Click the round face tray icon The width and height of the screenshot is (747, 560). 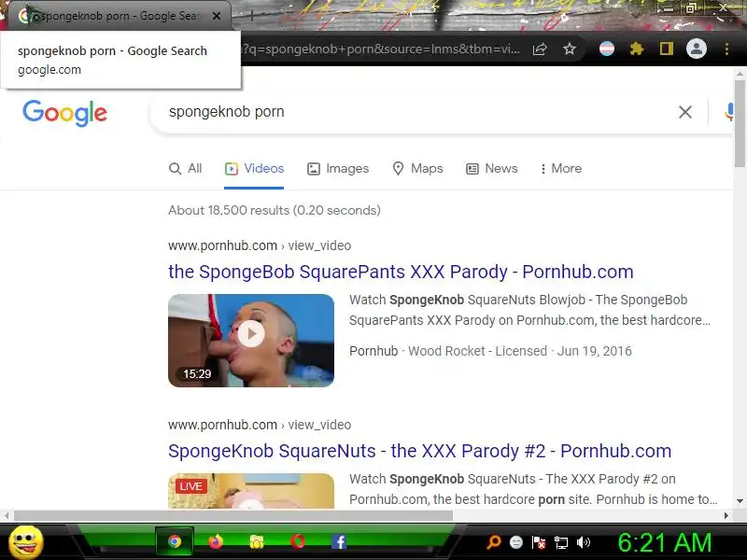click(516, 542)
